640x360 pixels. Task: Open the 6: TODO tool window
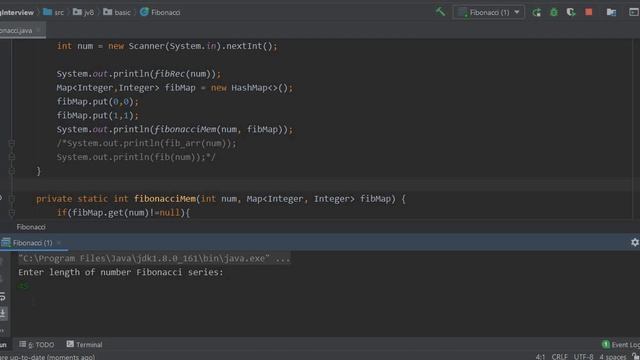pos(37,344)
